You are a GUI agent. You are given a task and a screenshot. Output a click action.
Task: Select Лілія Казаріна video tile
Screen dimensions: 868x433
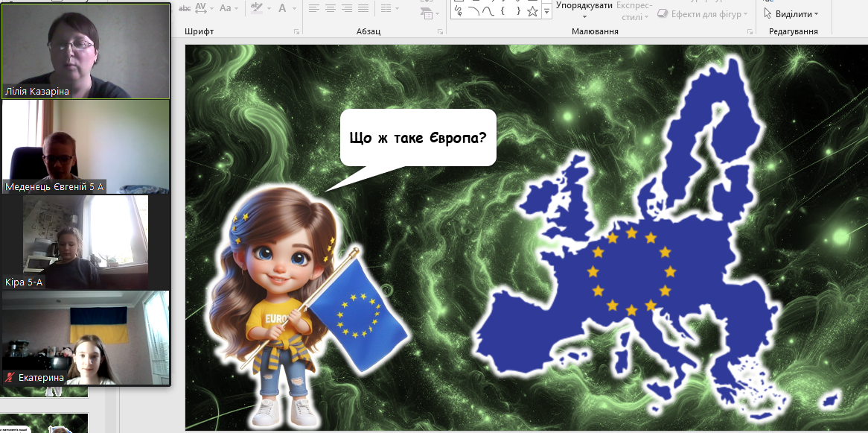(x=86, y=51)
